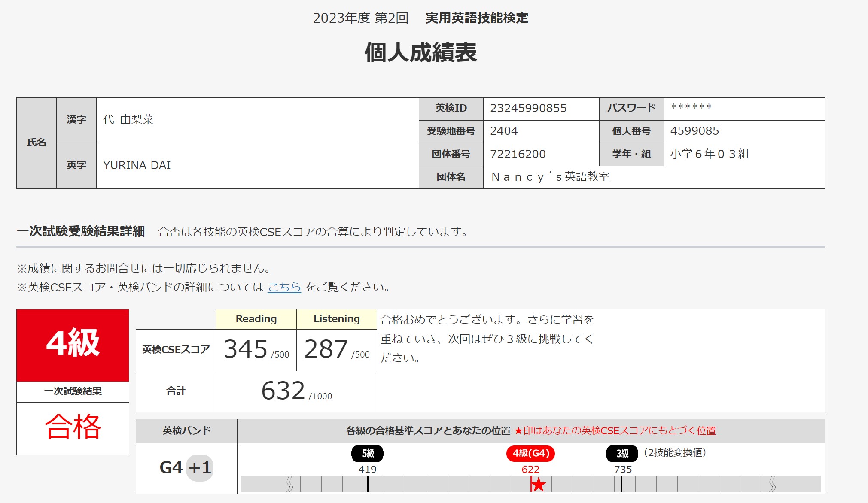Click the 合格おめでとうございます congratulation message
The width and height of the screenshot is (868, 503).
pyautogui.click(x=487, y=339)
